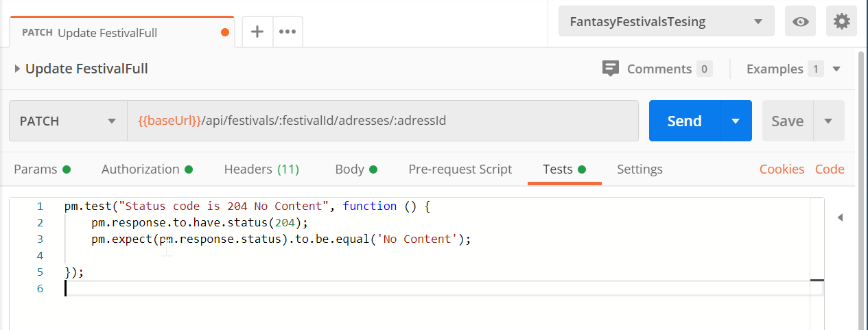Click the environment quick look eye icon

800,21
